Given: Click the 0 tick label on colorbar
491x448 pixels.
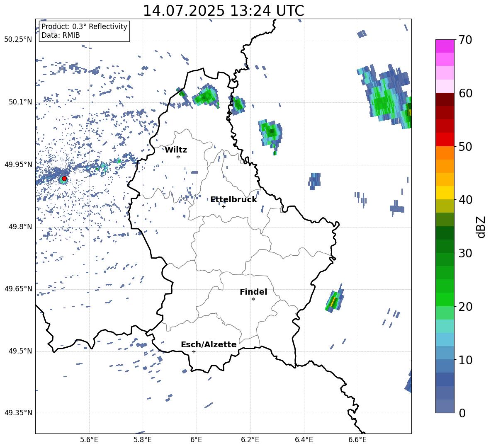Looking at the screenshot, I should tap(462, 413).
